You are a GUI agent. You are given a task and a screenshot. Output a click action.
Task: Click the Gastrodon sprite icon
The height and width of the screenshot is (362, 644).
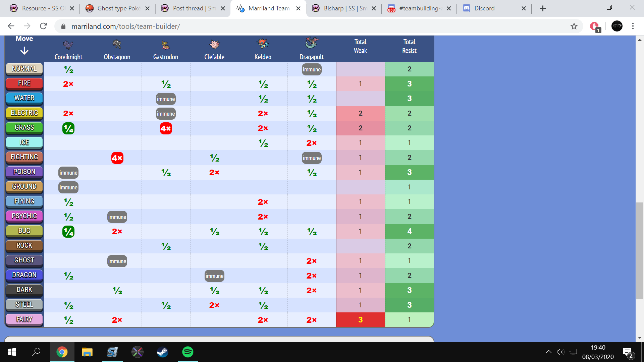(x=166, y=45)
